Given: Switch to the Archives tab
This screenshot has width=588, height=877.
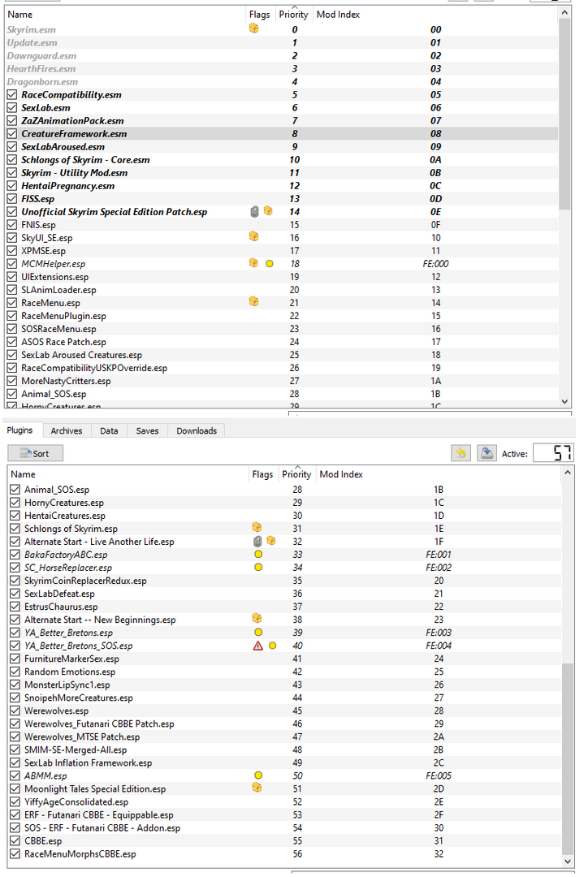Looking at the screenshot, I should (x=67, y=430).
